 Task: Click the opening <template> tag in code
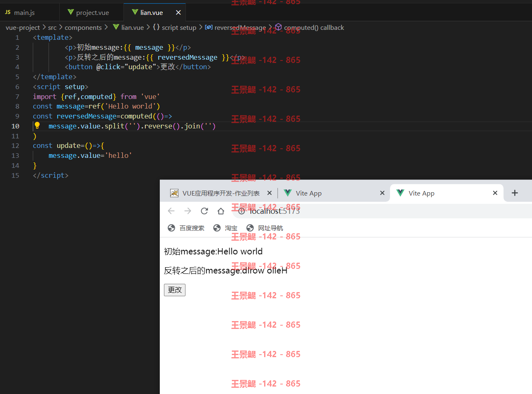point(53,37)
